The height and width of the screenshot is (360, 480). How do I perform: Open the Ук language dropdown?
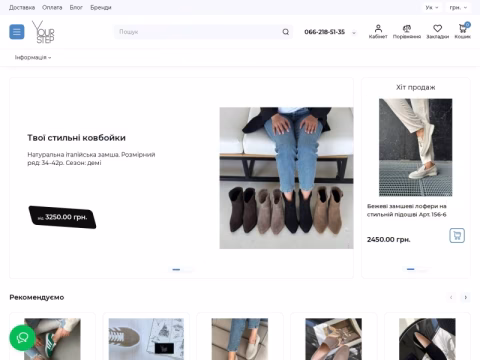click(432, 7)
